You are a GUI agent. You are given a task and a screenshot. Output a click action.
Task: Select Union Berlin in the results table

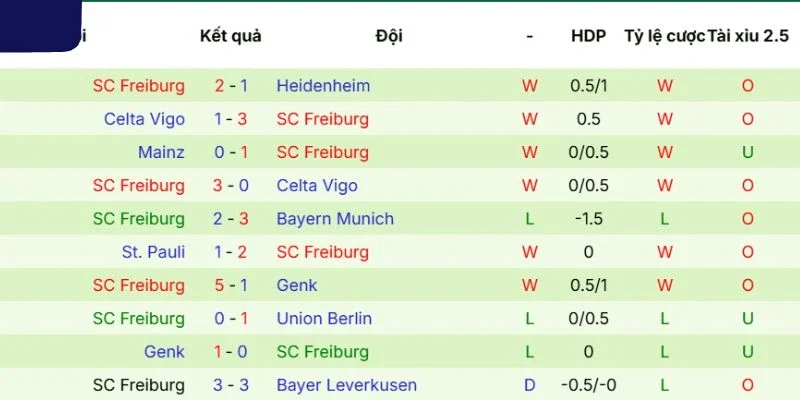click(x=324, y=318)
